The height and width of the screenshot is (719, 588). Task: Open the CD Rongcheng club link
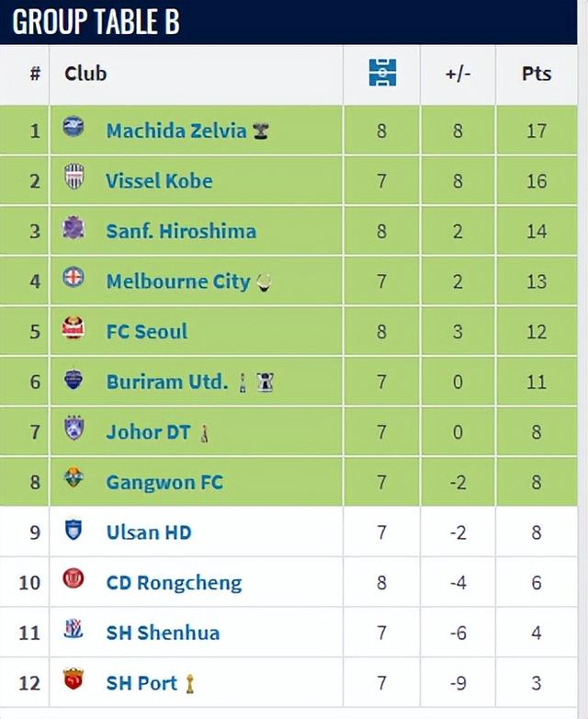point(174,583)
